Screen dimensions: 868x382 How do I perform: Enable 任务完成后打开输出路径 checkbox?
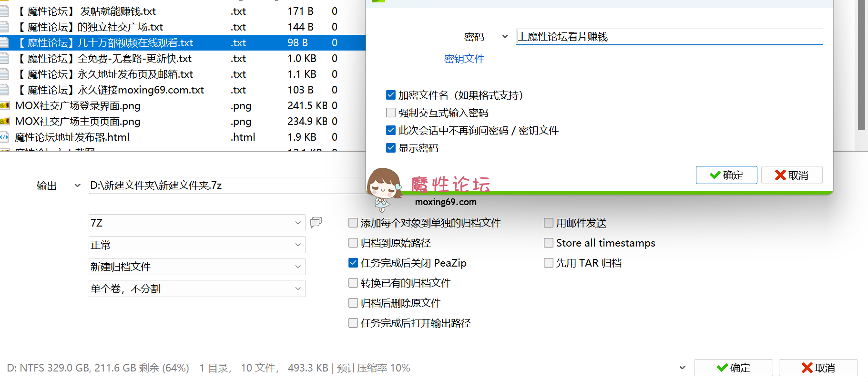tap(353, 323)
